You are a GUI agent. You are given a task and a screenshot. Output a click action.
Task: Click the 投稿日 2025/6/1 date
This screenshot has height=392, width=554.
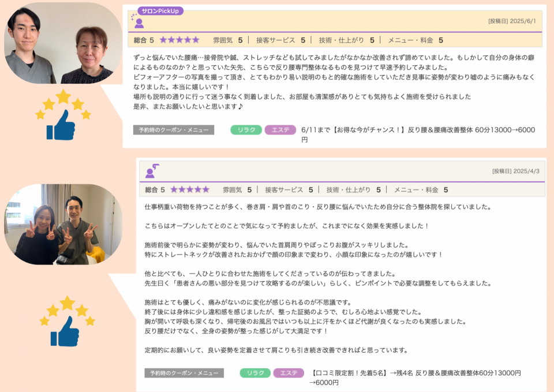pos(512,21)
